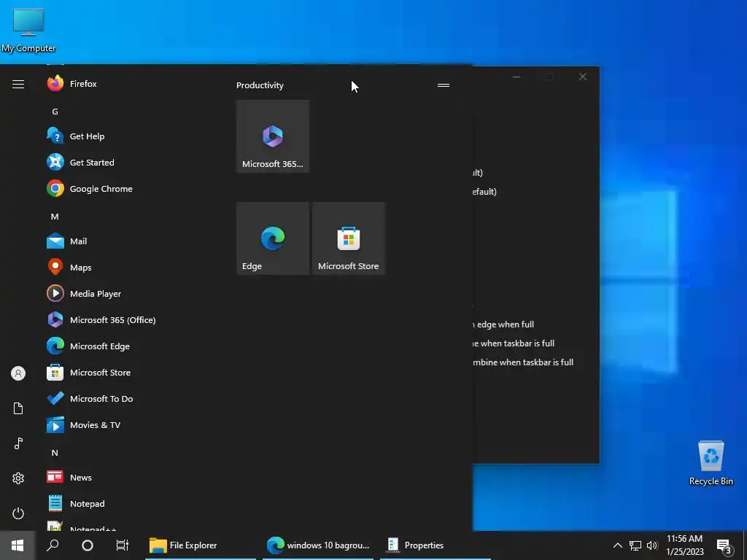This screenshot has height=560, width=747.
Task: Open Documents from Start sidebar
Action: tap(18, 408)
